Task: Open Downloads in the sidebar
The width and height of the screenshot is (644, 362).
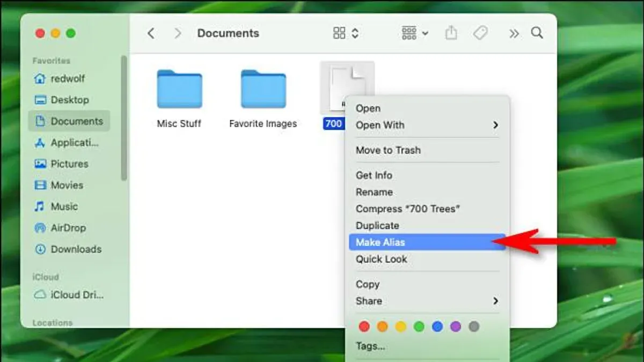Action: 69,249
